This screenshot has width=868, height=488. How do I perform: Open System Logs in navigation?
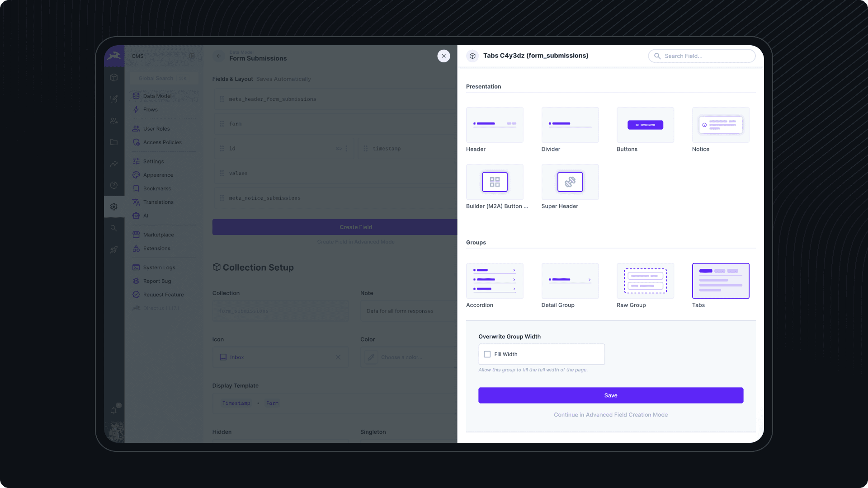pos(165,267)
